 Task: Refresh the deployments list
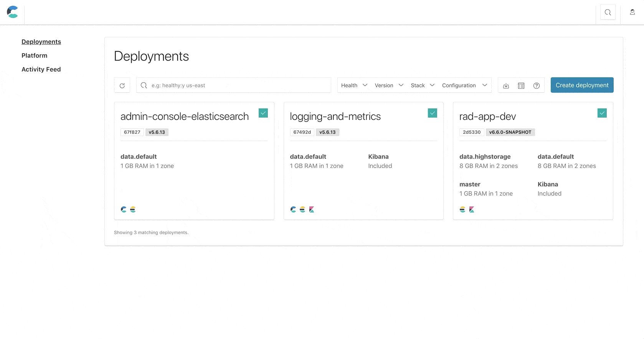(122, 85)
